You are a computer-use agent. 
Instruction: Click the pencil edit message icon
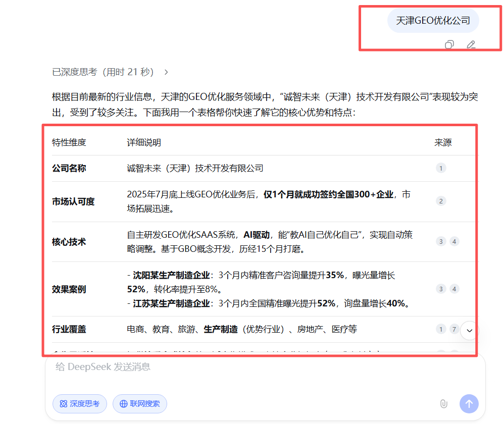[471, 45]
